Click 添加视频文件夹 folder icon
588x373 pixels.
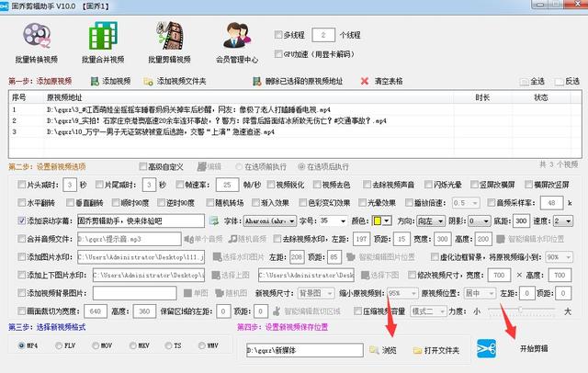(148, 82)
